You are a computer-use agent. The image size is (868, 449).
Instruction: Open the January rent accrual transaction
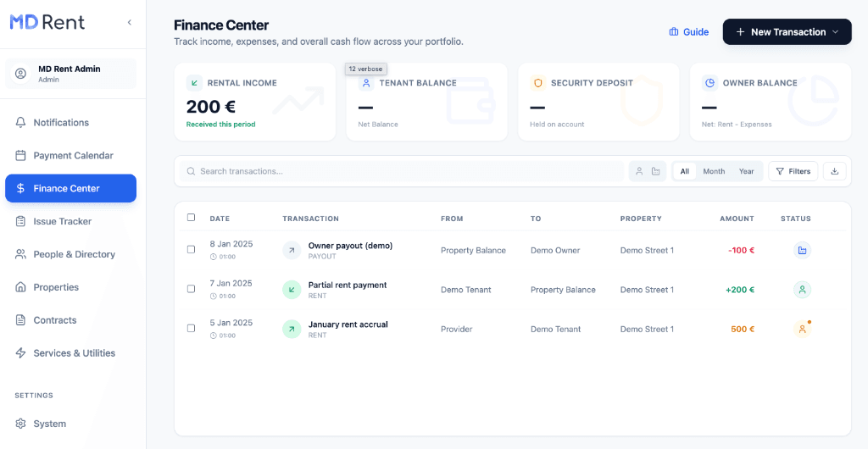(348, 324)
